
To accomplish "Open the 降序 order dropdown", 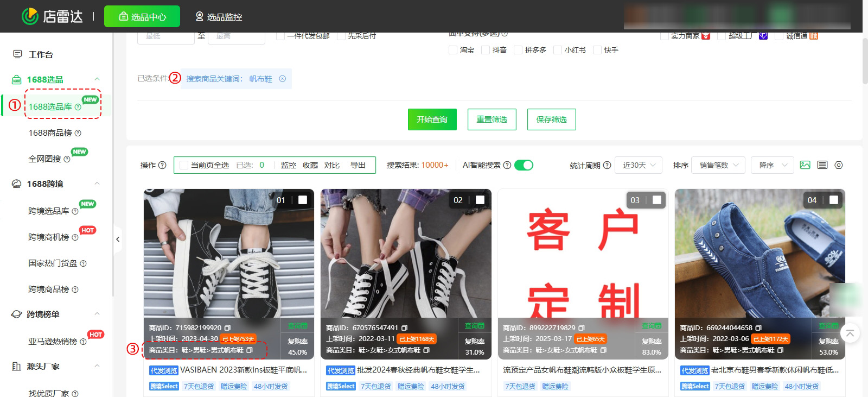I will [x=773, y=165].
